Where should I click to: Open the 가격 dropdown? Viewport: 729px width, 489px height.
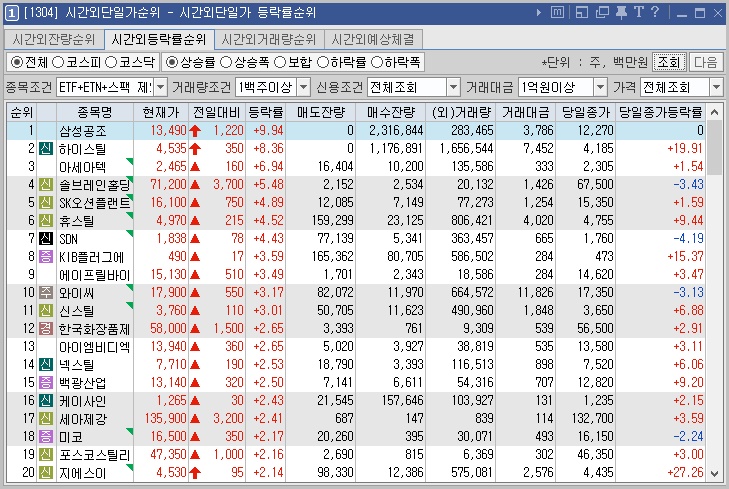(x=716, y=87)
